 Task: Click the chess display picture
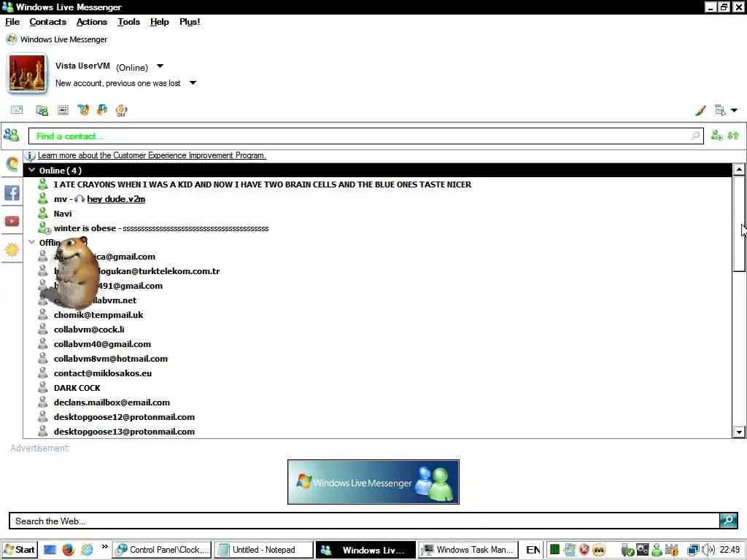click(x=27, y=73)
